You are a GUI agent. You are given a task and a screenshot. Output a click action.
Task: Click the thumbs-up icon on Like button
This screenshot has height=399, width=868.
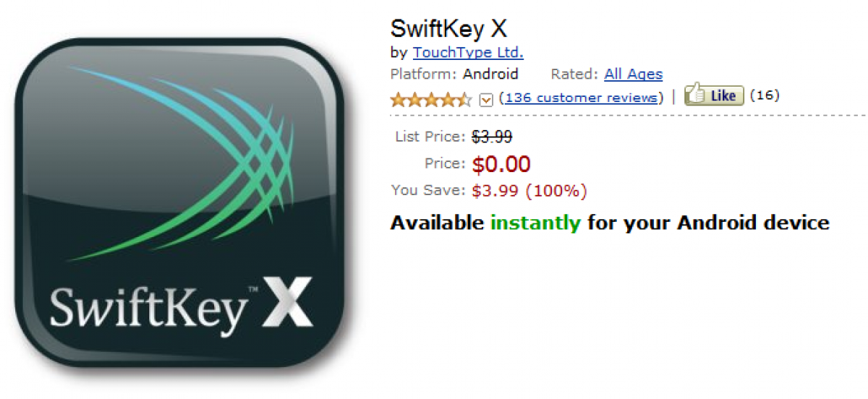[697, 94]
